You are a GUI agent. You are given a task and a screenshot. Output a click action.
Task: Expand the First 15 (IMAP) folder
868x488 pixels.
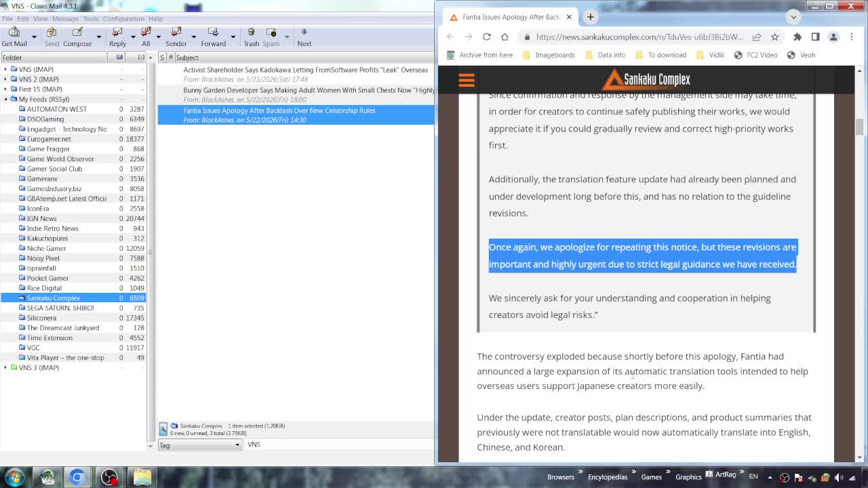tap(5, 89)
